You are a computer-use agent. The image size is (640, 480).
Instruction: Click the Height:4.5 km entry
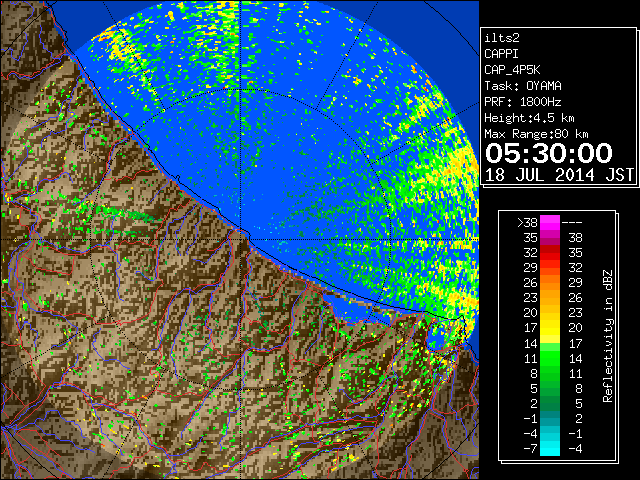point(529,118)
